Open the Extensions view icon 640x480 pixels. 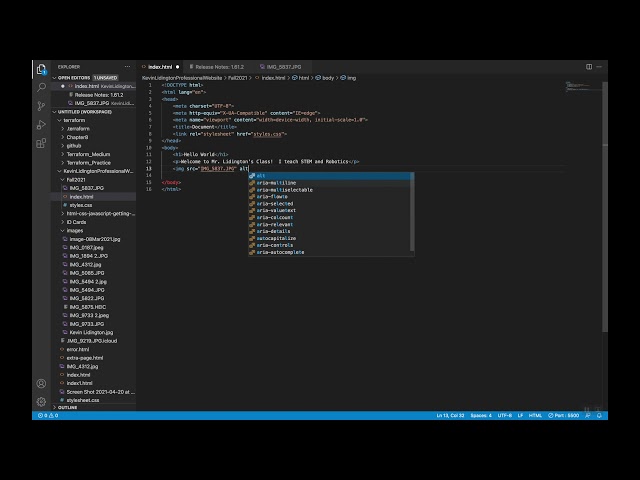[41, 143]
